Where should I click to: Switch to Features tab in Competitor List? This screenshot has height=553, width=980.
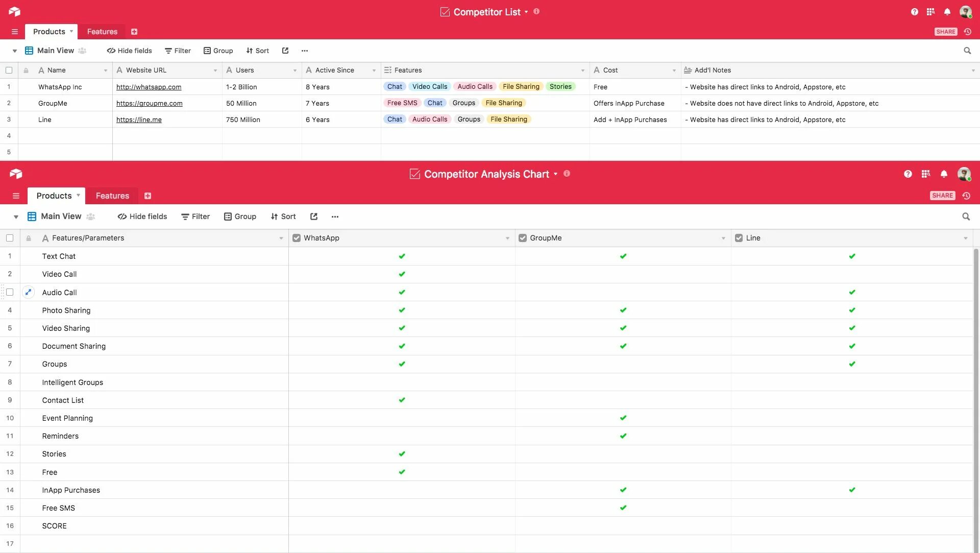click(102, 32)
